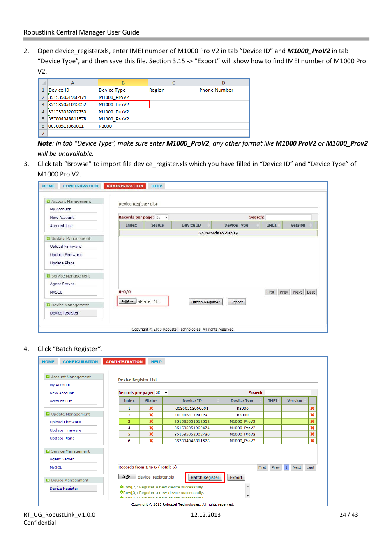Click Browse file button showing no file chosen

pyautogui.click(x=127, y=302)
